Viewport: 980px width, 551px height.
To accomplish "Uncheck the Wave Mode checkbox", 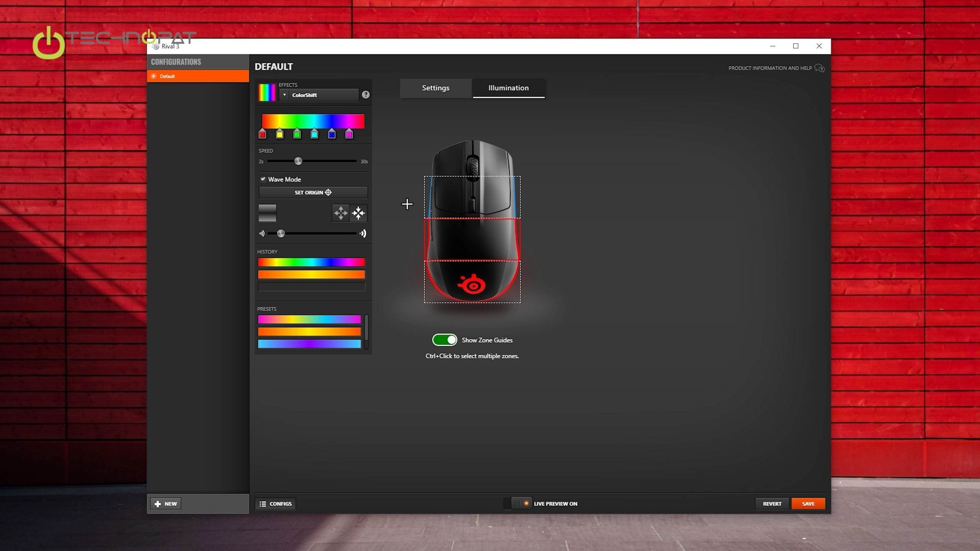I will click(x=263, y=179).
